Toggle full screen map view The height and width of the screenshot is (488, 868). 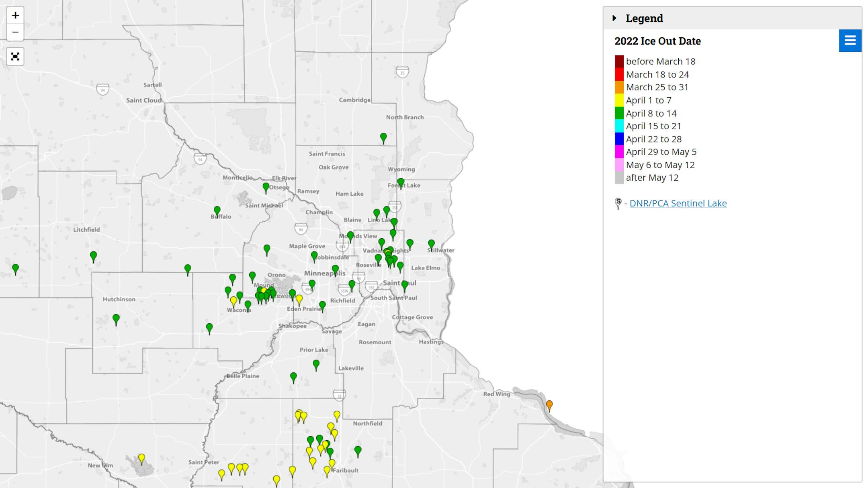coord(15,57)
